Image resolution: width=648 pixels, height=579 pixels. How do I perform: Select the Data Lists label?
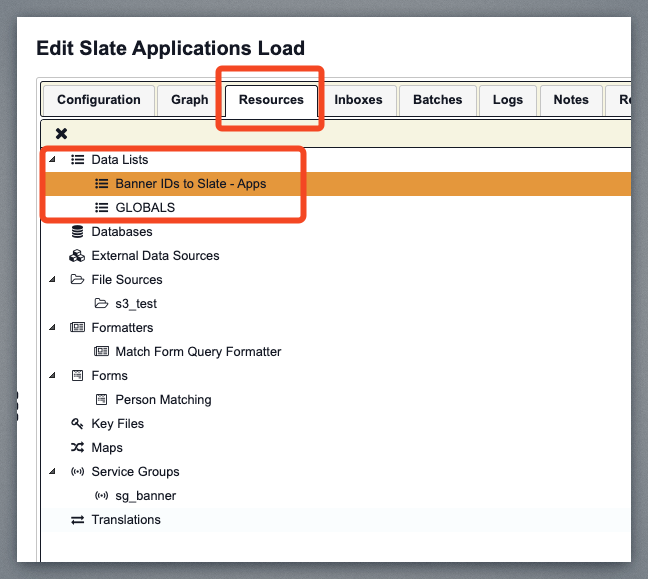(120, 160)
